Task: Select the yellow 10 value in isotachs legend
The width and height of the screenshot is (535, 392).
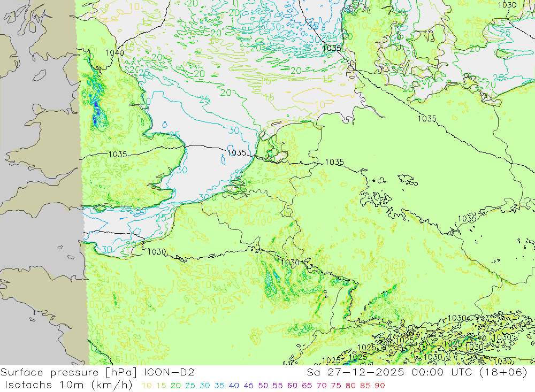Action: click(x=147, y=386)
